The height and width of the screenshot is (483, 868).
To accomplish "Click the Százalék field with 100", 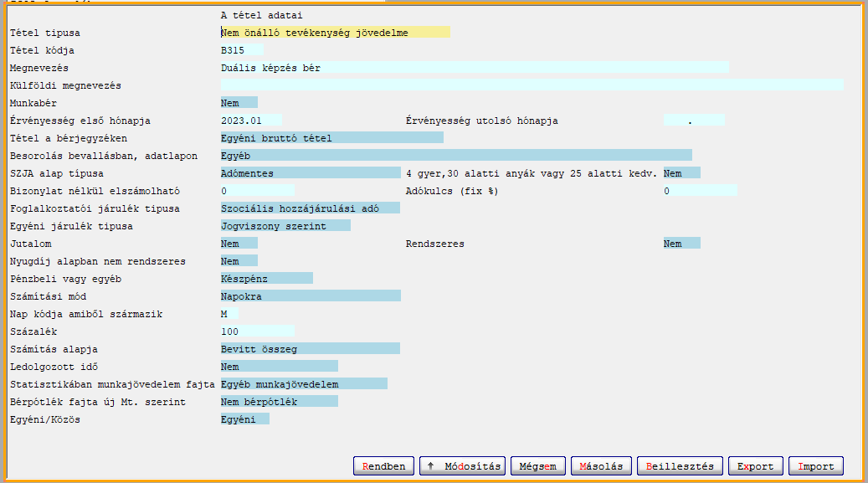I will tap(257, 331).
